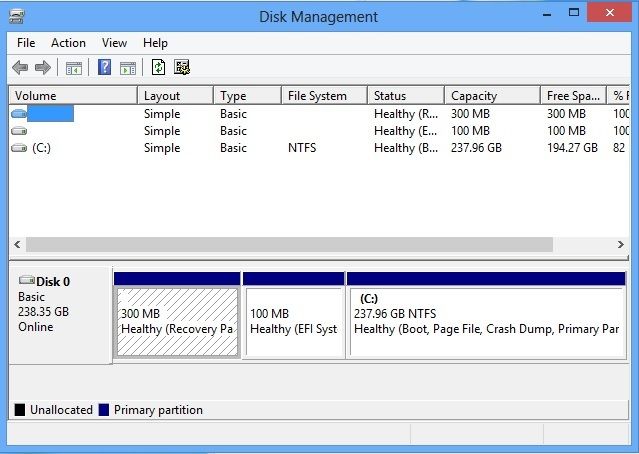This screenshot has width=639, height=454.
Task: Select the (C:) volume row in the list
Action: (41, 148)
